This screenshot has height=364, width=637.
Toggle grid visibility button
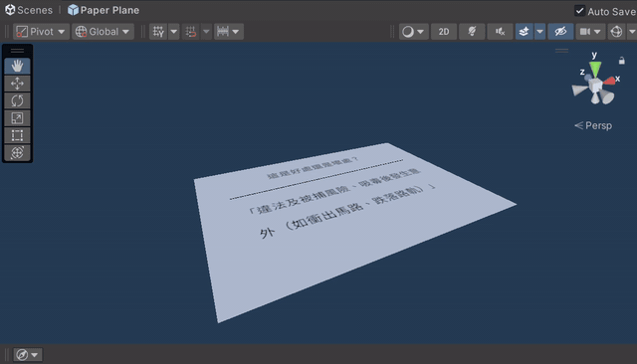tap(158, 32)
